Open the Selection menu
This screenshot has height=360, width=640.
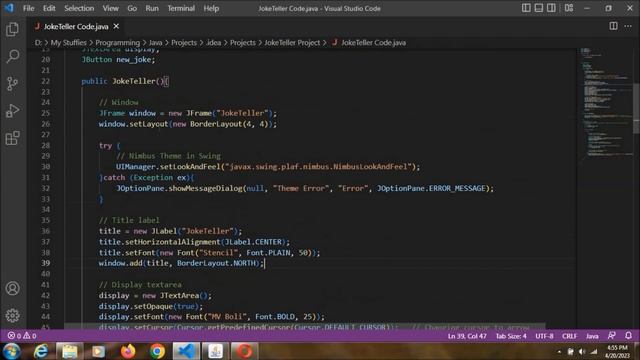point(79,8)
